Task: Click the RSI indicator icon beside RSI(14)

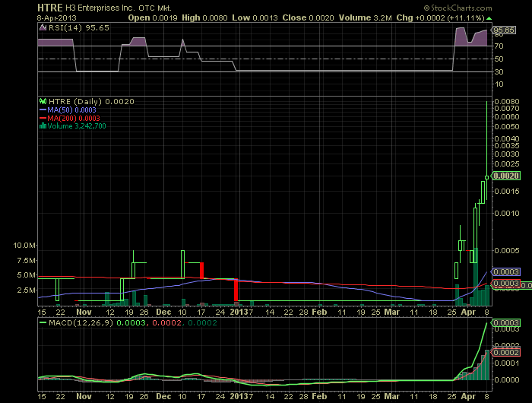Action: point(43,28)
